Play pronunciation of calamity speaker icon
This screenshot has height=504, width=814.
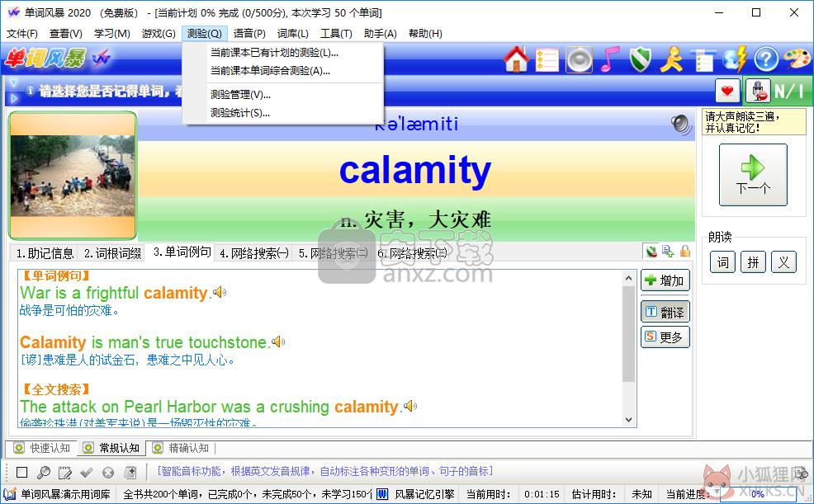(x=680, y=125)
